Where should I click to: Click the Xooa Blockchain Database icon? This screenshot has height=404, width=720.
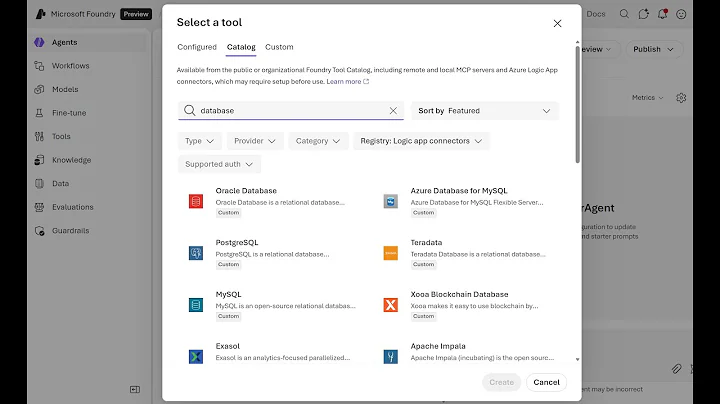point(391,305)
